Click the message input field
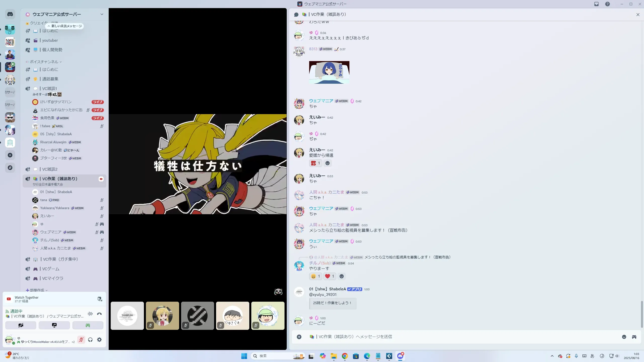The image size is (644, 362). 453,337
